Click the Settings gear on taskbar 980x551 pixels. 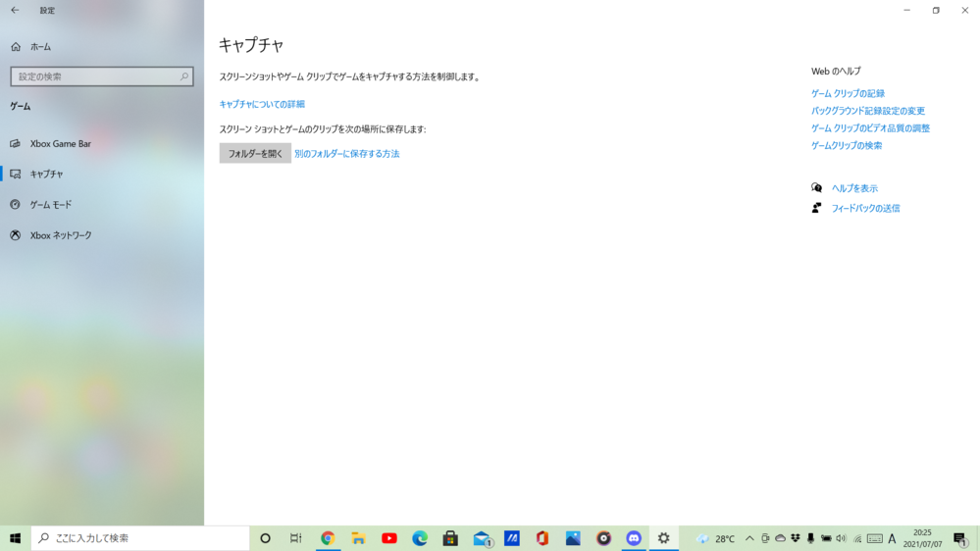[664, 538]
